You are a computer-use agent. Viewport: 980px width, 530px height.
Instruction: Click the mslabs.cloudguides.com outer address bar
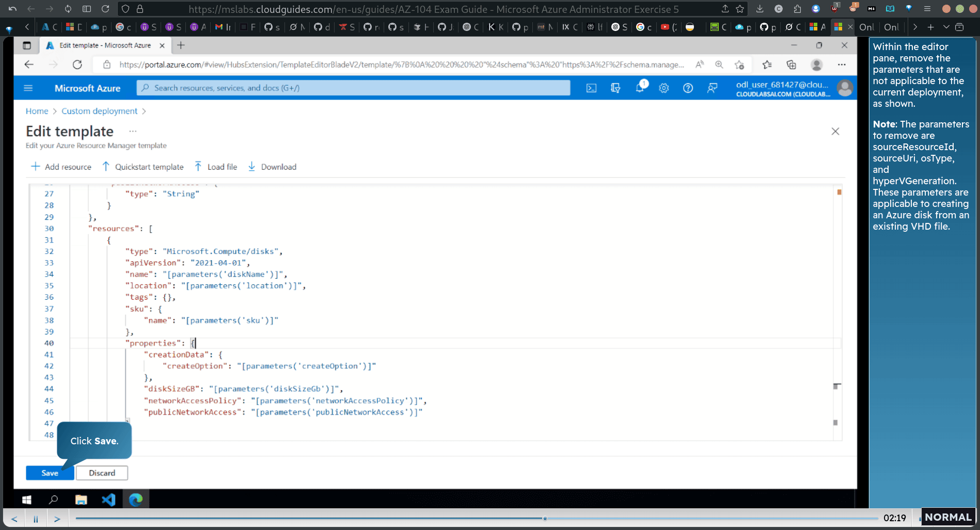click(x=433, y=9)
